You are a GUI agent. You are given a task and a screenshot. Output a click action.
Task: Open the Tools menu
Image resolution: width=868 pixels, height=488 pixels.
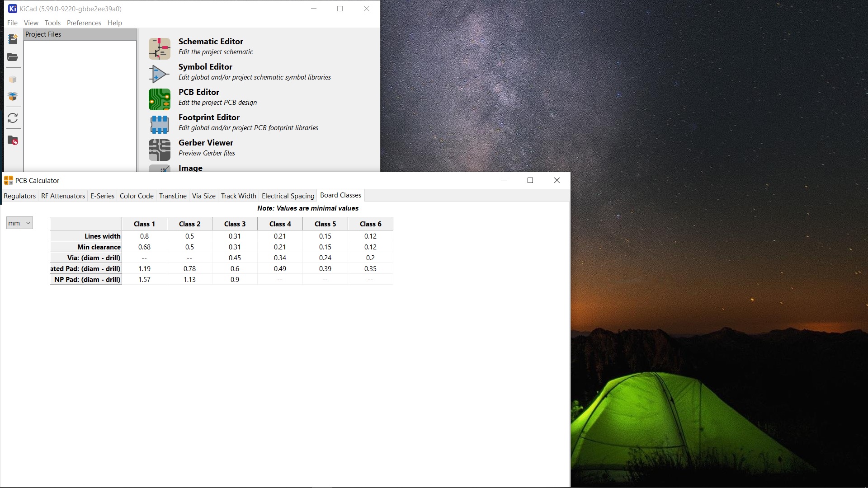click(52, 23)
